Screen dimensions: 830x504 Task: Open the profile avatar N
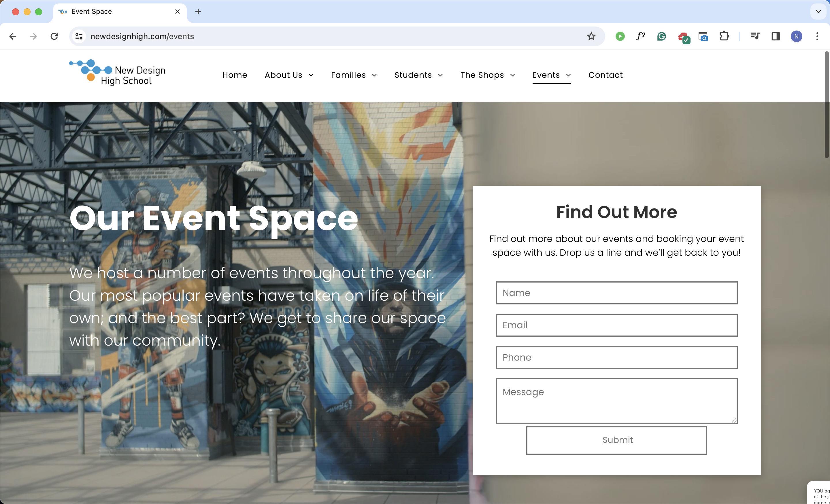point(796,36)
